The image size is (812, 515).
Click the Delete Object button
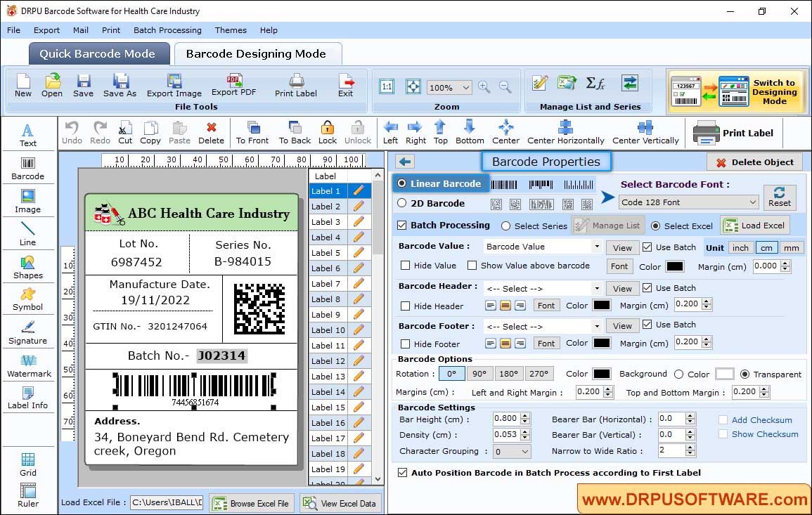pyautogui.click(x=754, y=162)
